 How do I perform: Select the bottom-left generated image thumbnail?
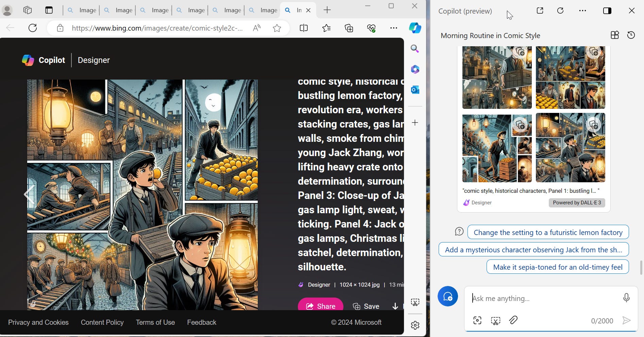(x=497, y=148)
